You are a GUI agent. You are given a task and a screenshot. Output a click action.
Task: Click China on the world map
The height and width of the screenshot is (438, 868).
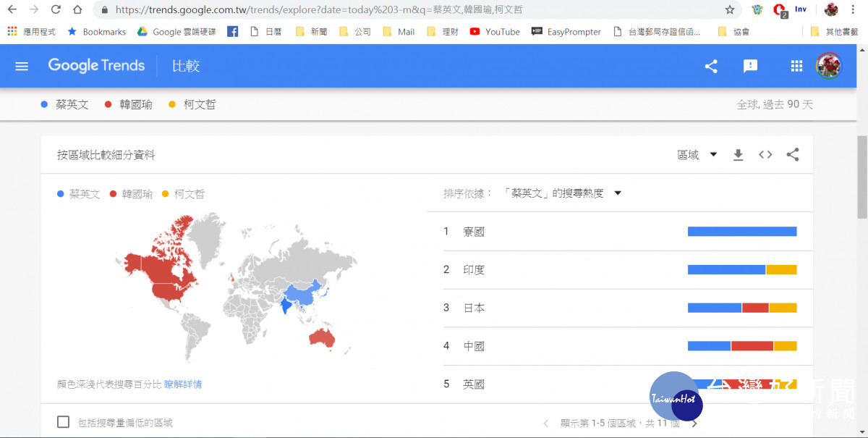click(300, 293)
